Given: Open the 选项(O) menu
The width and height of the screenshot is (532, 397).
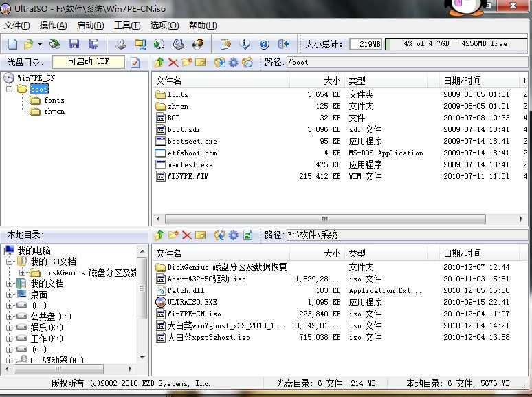Looking at the screenshot, I should pyautogui.click(x=164, y=25).
